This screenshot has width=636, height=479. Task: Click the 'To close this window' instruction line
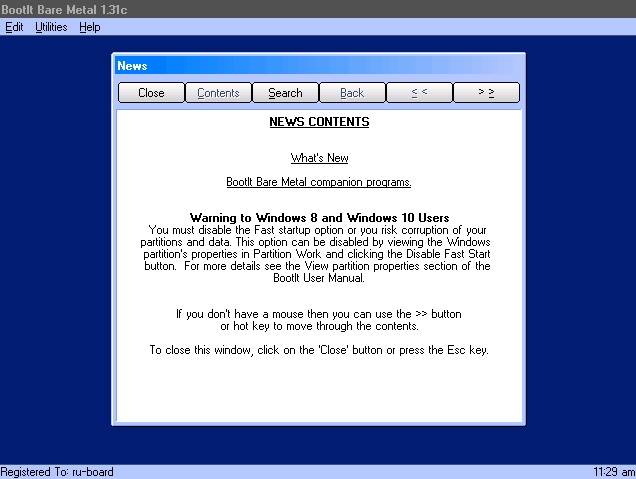click(319, 350)
